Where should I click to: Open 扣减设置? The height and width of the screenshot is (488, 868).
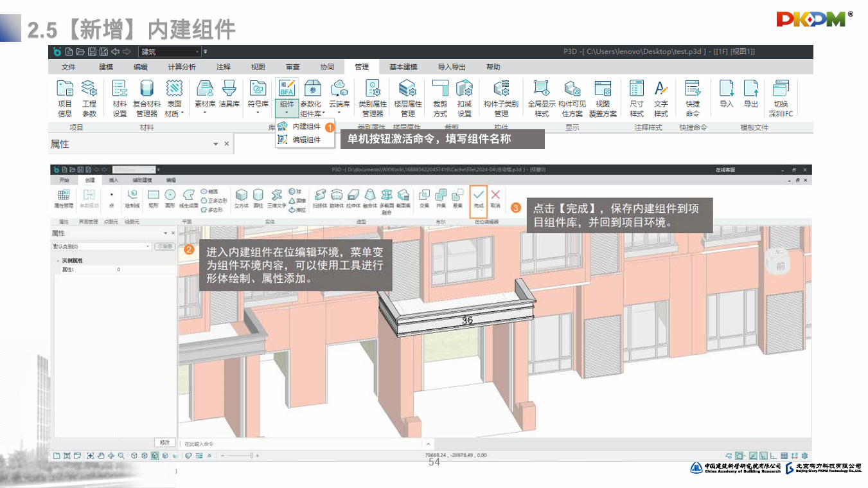(x=465, y=98)
